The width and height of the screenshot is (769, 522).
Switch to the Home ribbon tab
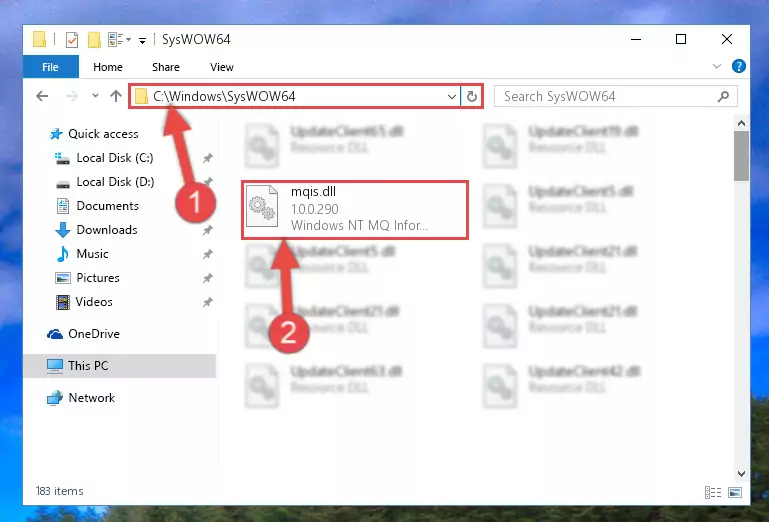pos(108,67)
